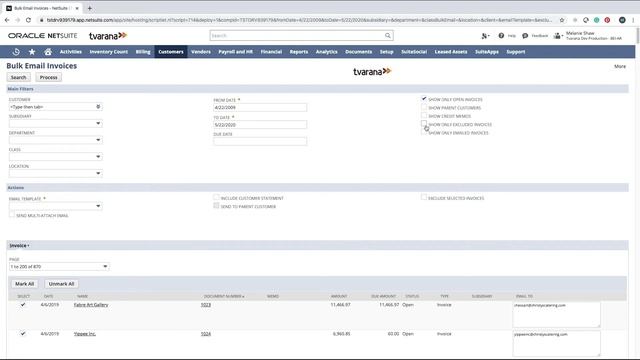
Task: Go to the Home icon
Action: (x=48, y=52)
